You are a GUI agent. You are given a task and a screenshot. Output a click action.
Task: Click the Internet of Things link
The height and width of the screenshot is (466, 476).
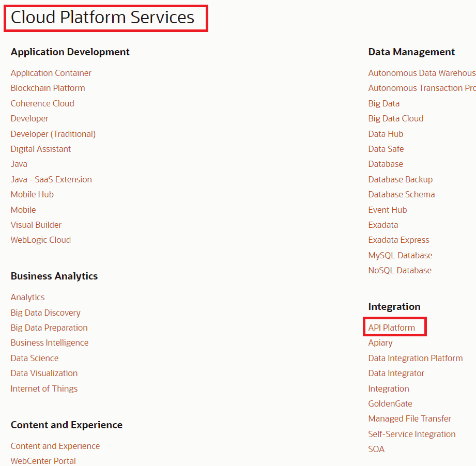point(44,389)
